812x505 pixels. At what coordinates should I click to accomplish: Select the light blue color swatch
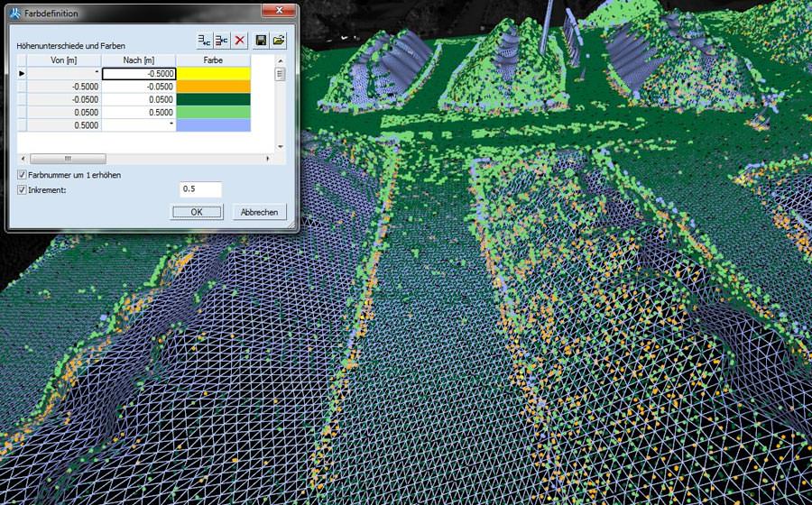coord(213,125)
